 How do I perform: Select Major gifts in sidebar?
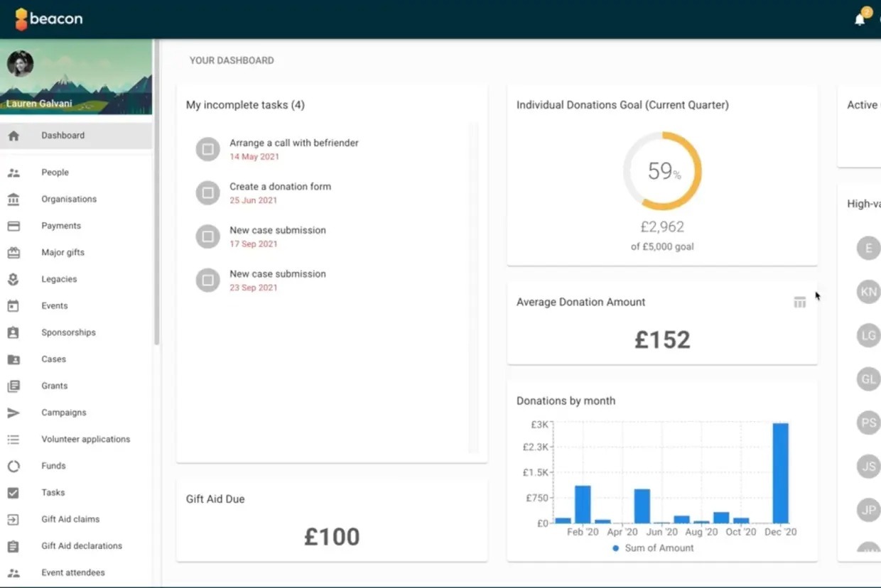pyautogui.click(x=63, y=253)
